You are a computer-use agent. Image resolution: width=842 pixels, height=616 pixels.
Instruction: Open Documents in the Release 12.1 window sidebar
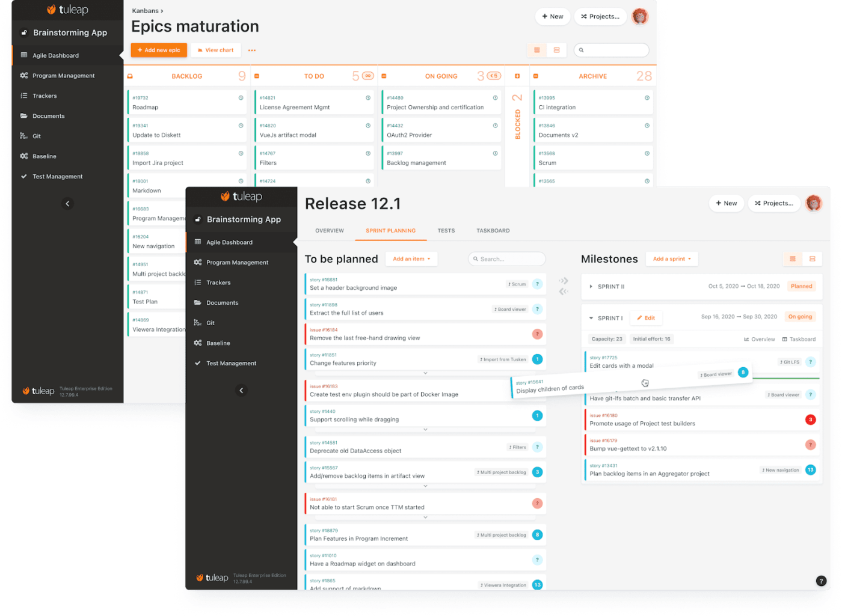pos(222,303)
